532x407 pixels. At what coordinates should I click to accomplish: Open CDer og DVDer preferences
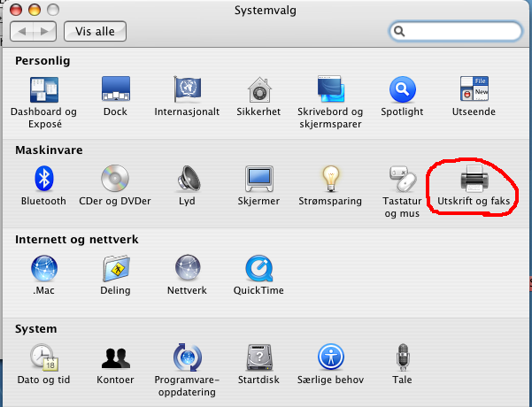115,180
